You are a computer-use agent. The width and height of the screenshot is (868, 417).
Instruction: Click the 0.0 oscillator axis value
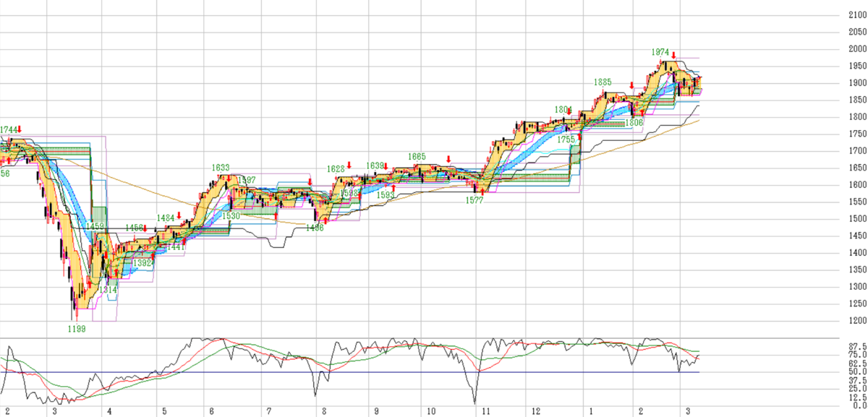[860, 405]
